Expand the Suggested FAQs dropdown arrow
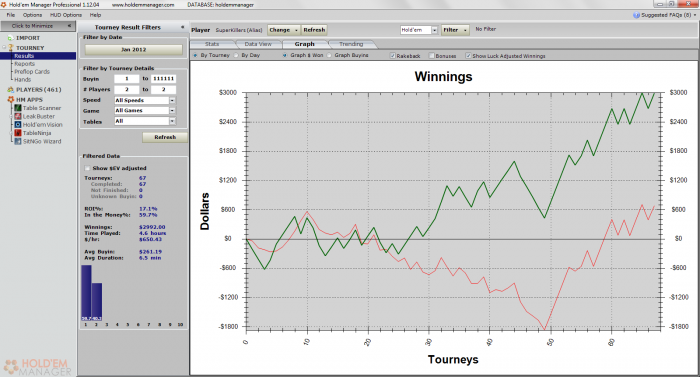The image size is (700, 377). click(695, 15)
